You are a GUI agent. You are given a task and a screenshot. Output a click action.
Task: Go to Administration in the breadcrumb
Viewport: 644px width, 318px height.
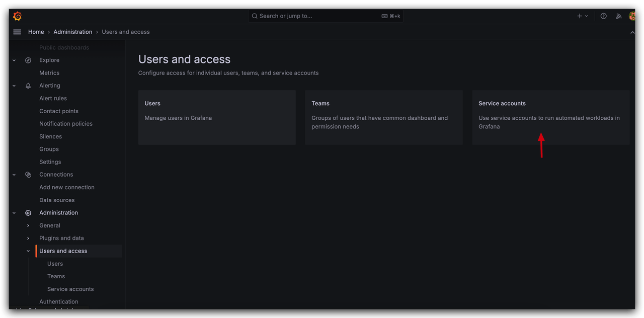click(x=73, y=32)
